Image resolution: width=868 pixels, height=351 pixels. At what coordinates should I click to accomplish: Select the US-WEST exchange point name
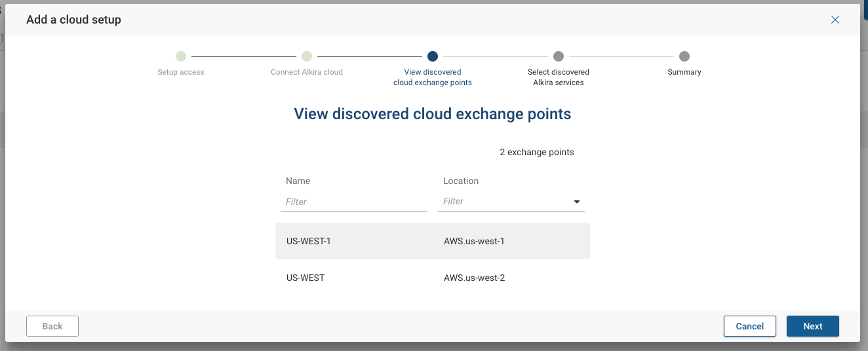306,278
